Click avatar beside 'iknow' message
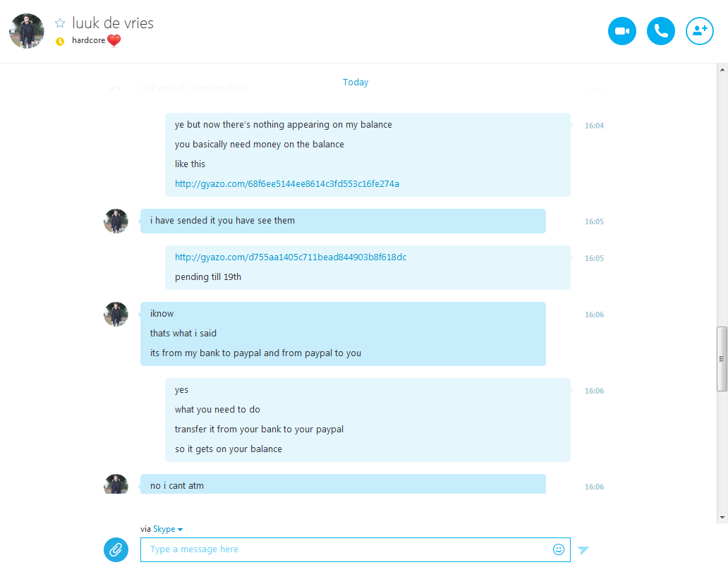The height and width of the screenshot is (572, 728). coord(116,315)
